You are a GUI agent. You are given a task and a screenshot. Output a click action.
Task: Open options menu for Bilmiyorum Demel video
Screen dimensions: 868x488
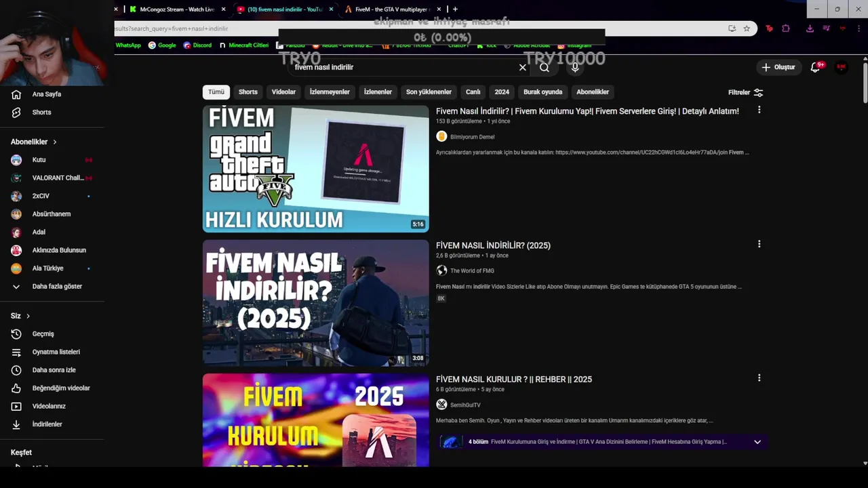(759, 110)
